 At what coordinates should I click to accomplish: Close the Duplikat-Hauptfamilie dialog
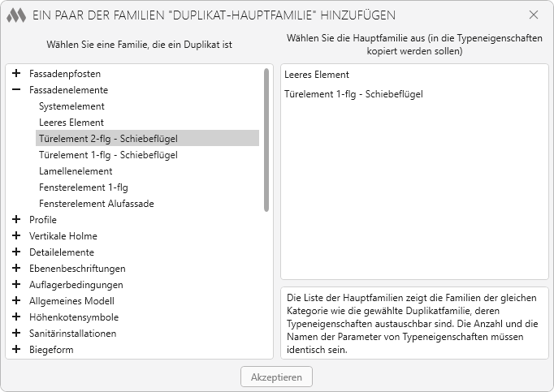click(534, 15)
